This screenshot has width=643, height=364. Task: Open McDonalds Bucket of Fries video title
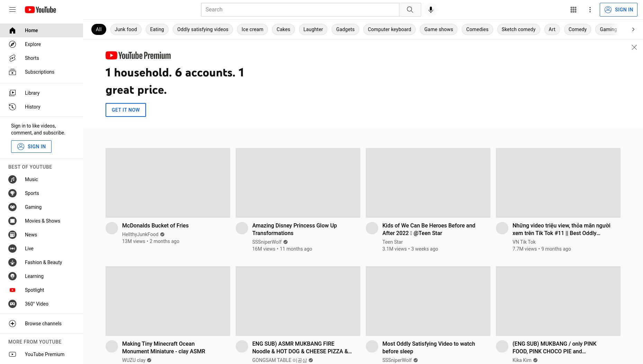[x=155, y=225]
